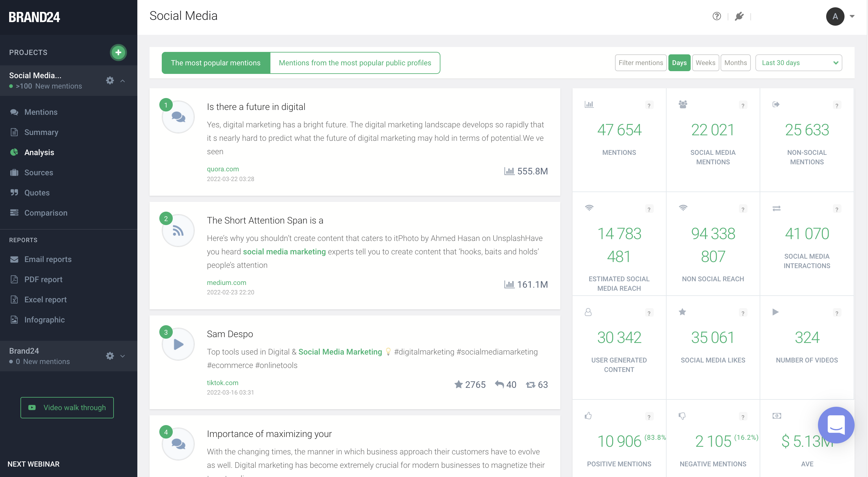Collapse the Social Media project entry
This screenshot has width=868, height=477.
123,81
